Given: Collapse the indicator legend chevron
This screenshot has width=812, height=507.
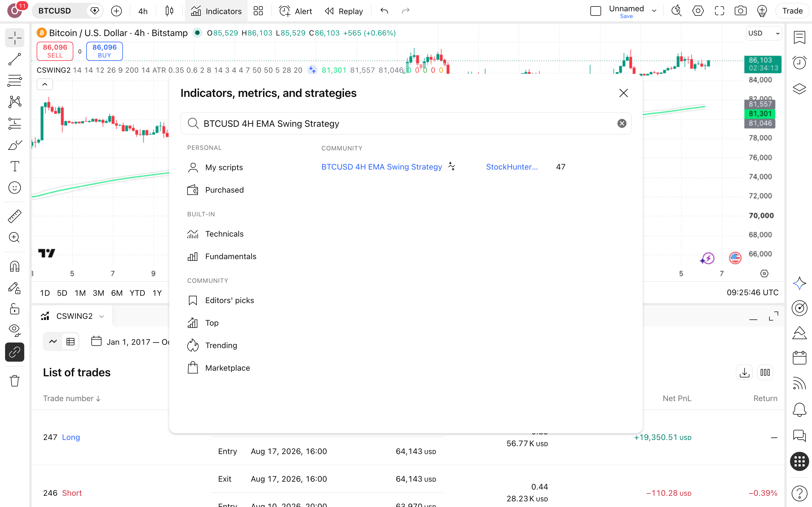Looking at the screenshot, I should pos(45,84).
